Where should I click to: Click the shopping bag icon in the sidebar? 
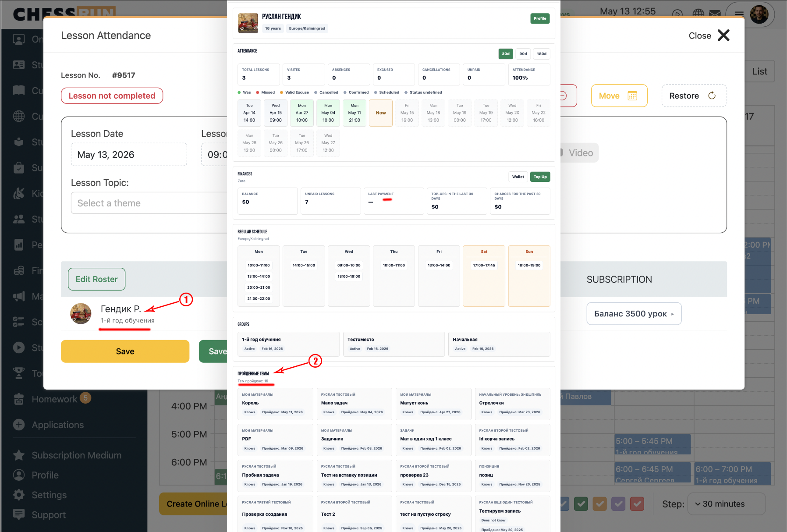(x=19, y=168)
